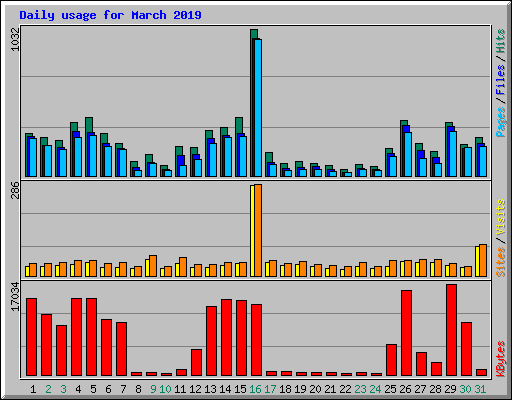Click the day 25 red KBytes bar
The image size is (512, 400).
click(x=391, y=360)
